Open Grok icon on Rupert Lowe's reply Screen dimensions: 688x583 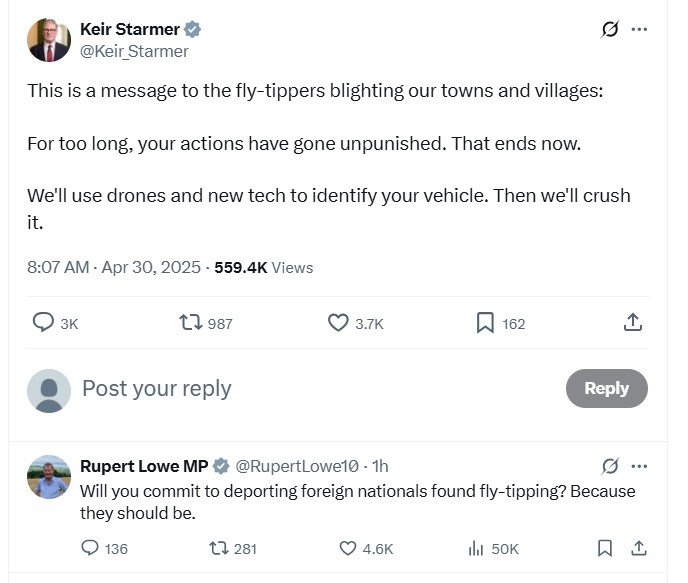(610, 466)
